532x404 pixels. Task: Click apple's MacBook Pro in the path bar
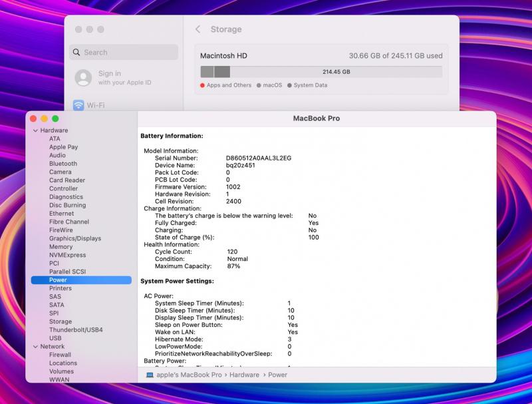point(189,375)
